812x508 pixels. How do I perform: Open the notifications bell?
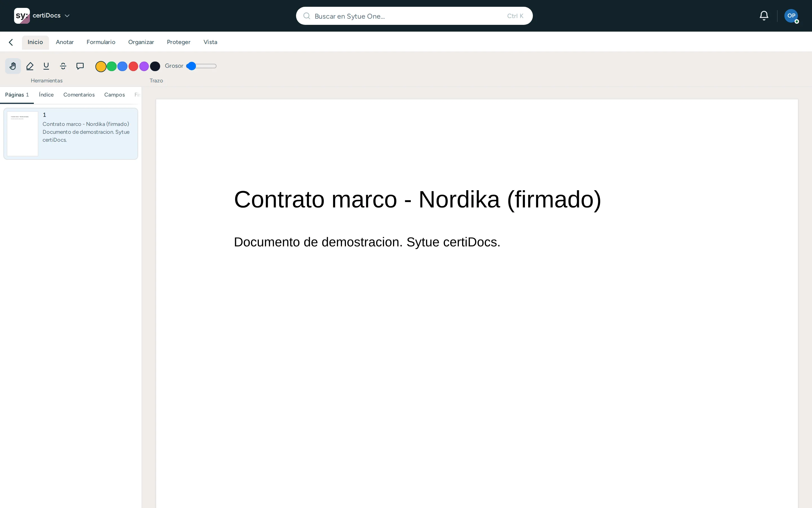click(764, 16)
